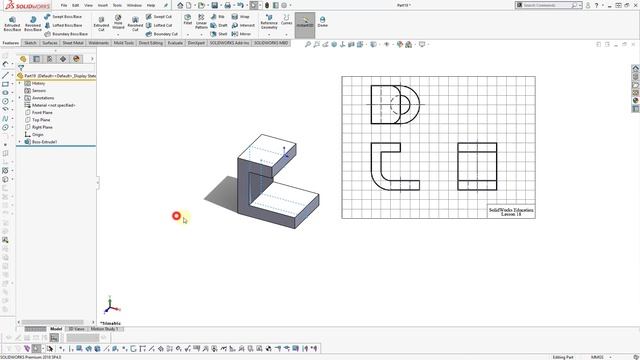640x360 pixels.
Task: Select the Intersect tool
Action: point(243,25)
